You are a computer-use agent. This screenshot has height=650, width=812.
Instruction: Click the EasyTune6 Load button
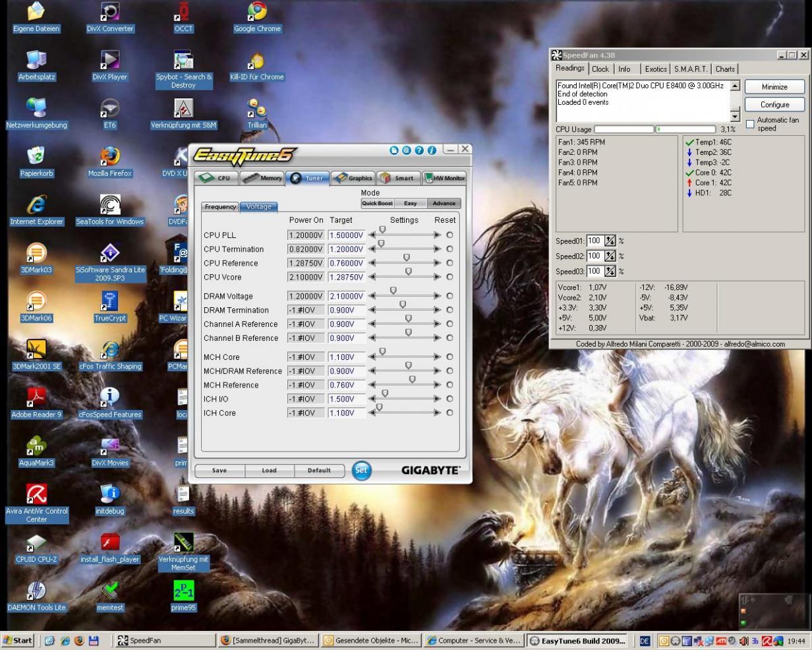pyautogui.click(x=269, y=470)
